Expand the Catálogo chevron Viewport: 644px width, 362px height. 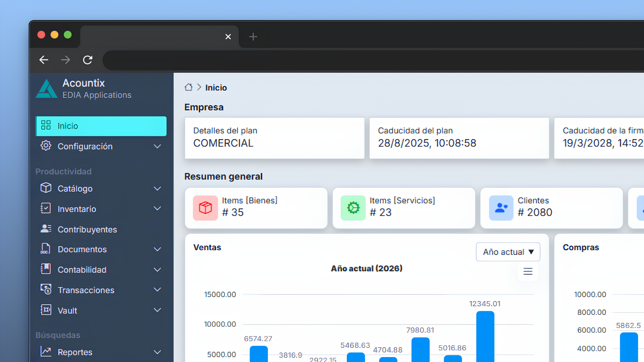[x=157, y=188]
